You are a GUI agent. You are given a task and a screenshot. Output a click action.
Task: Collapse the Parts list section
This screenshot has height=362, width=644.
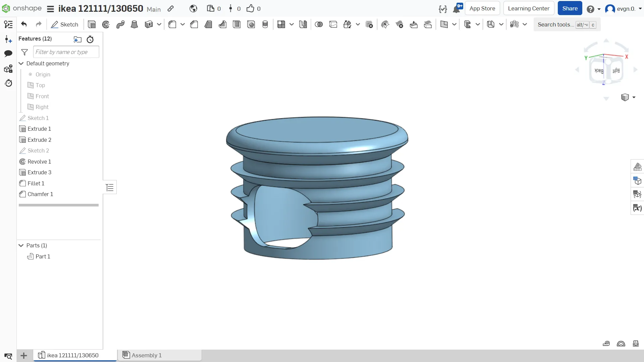pyautogui.click(x=21, y=246)
